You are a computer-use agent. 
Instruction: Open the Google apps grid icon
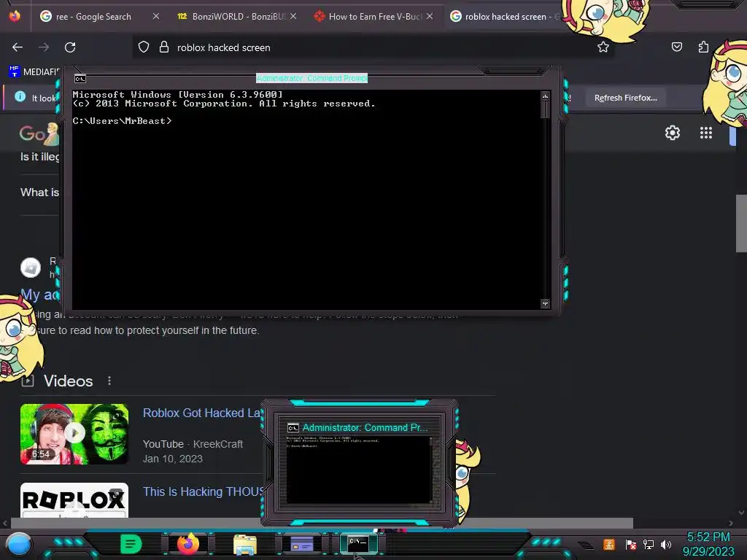point(706,133)
